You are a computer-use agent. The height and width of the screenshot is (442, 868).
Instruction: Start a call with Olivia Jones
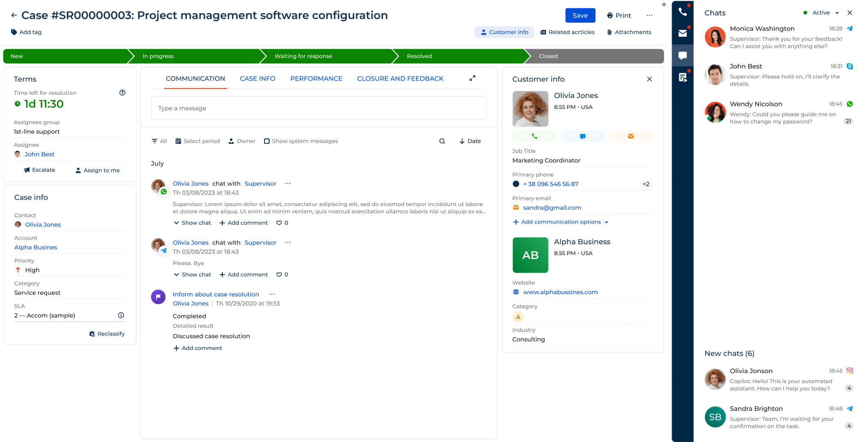pyautogui.click(x=534, y=136)
